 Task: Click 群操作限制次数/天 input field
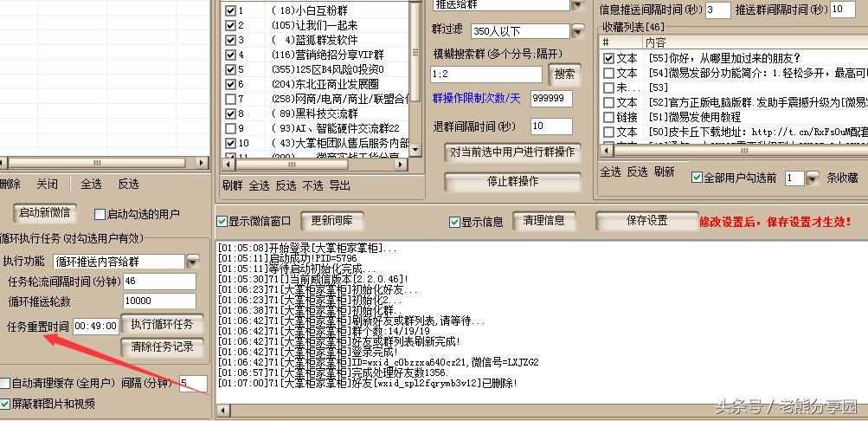coord(550,99)
